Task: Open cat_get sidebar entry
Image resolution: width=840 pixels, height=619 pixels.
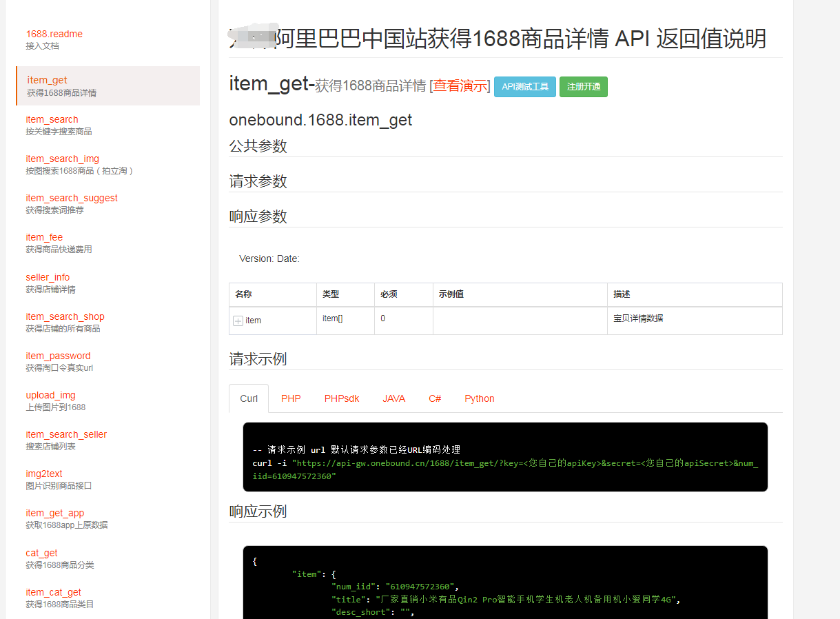Action: 41,553
